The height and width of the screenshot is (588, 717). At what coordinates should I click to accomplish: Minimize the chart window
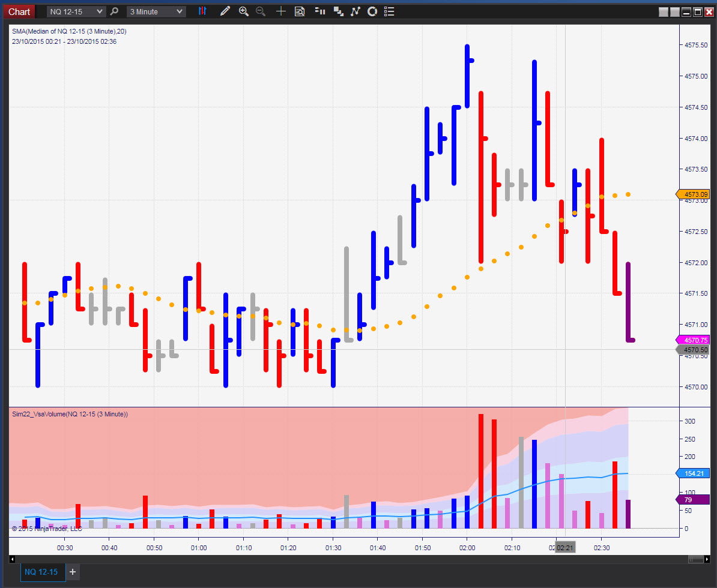[x=686, y=12]
